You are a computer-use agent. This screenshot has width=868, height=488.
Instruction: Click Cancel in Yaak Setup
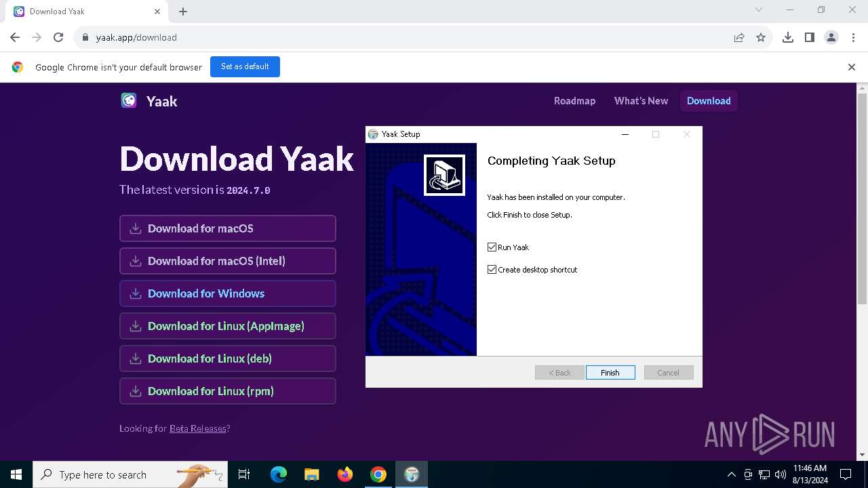pos(668,373)
